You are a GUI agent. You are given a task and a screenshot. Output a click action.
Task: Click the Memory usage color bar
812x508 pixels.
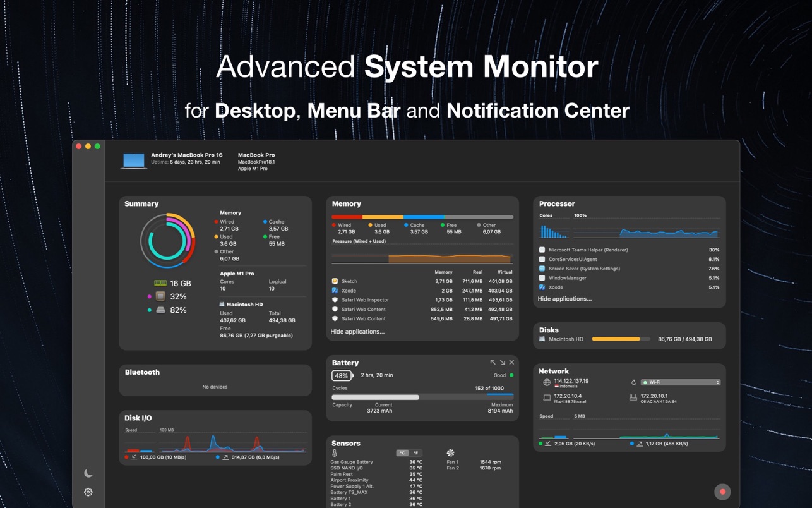tap(422, 217)
